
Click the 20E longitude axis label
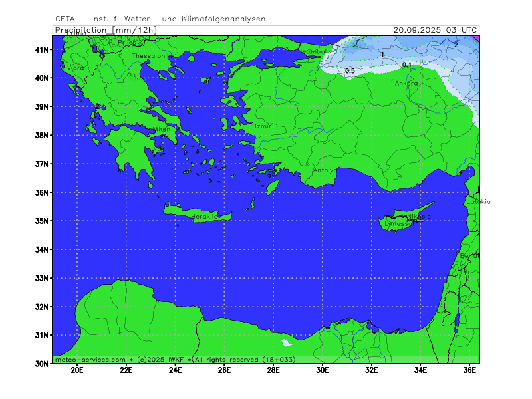(x=77, y=370)
